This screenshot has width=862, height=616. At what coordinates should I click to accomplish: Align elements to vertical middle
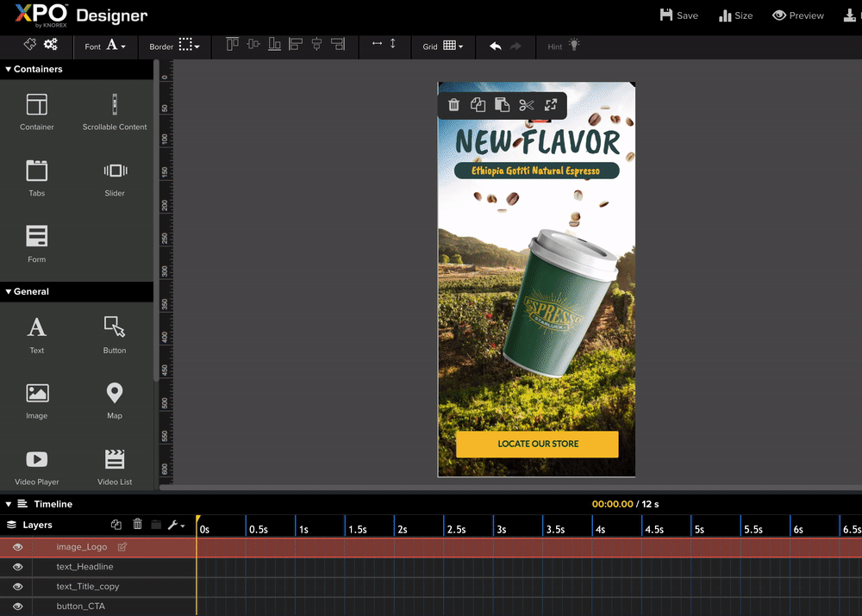(x=253, y=45)
